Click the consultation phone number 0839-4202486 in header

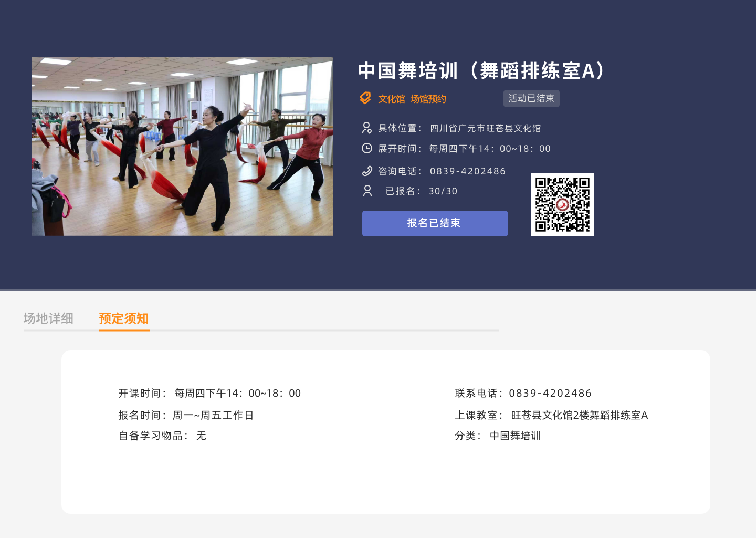click(x=468, y=171)
